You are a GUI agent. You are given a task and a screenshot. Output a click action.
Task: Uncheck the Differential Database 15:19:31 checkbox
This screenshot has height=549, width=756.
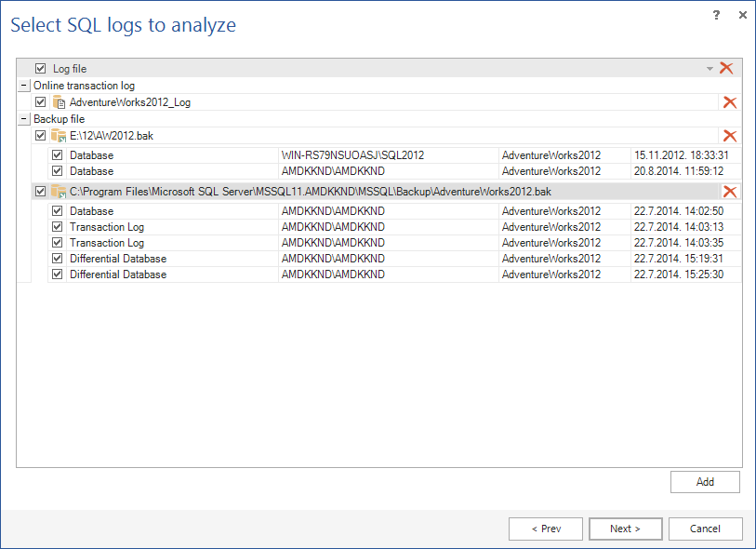(58, 259)
